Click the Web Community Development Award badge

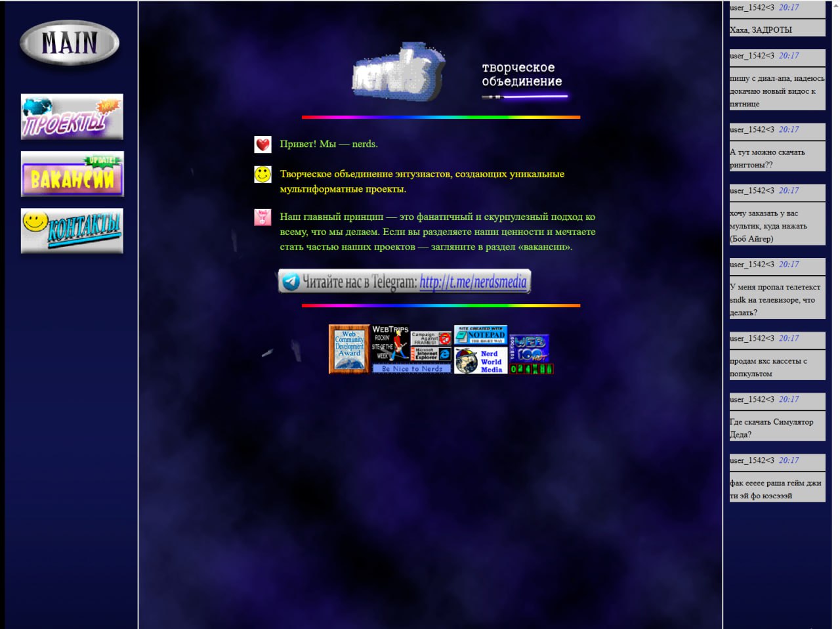tap(348, 349)
